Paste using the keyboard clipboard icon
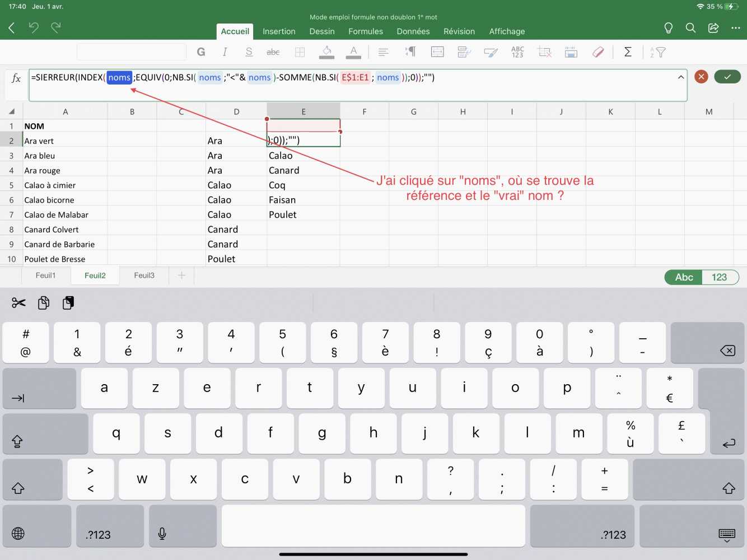This screenshot has height=560, width=747. pos(68,303)
